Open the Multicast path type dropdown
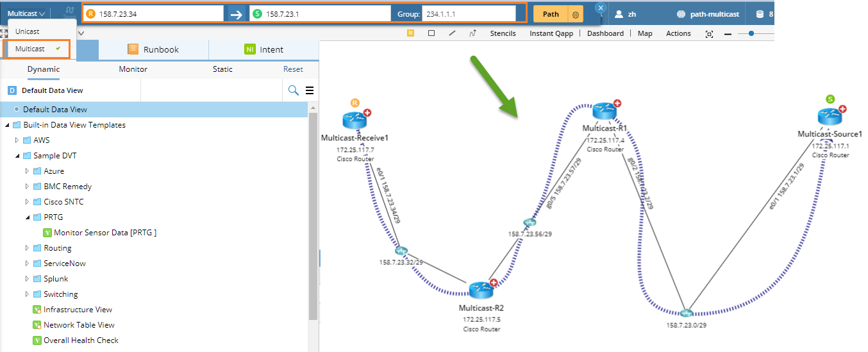The image size is (868, 352). [26, 13]
